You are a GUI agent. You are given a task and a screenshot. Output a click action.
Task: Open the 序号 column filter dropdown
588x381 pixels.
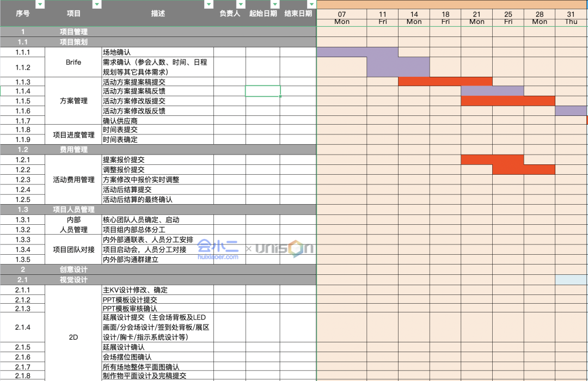coord(39,4)
